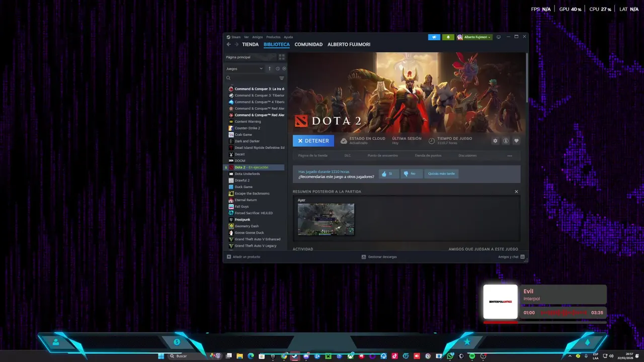
Task: Open Dota 2 game info icon
Action: point(506,141)
